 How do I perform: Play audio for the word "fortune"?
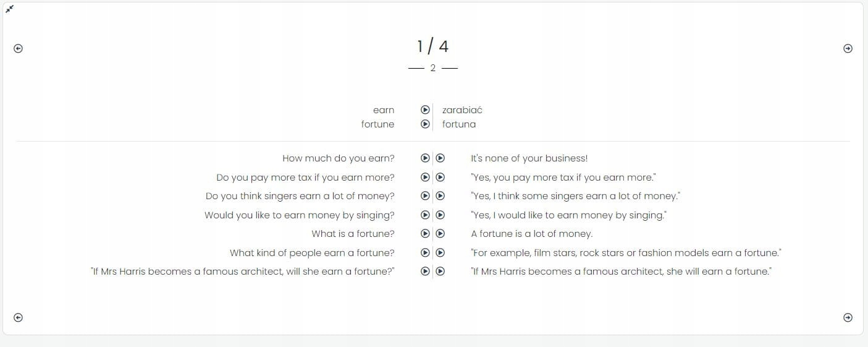[x=425, y=124]
